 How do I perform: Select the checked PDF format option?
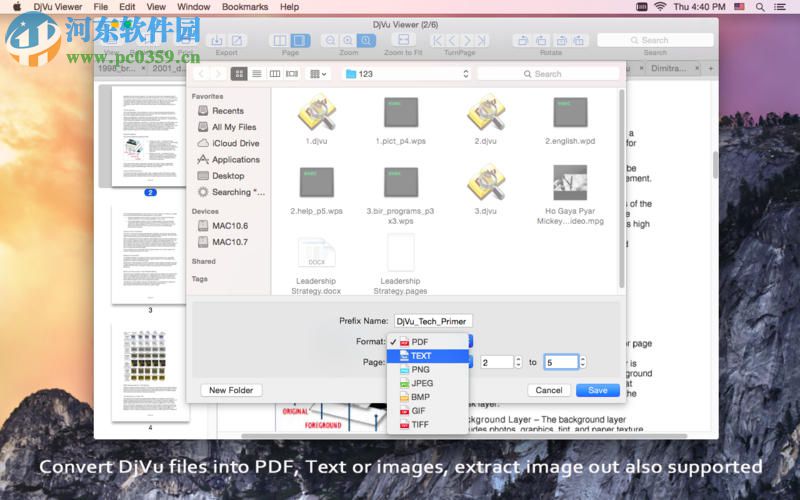(428, 342)
